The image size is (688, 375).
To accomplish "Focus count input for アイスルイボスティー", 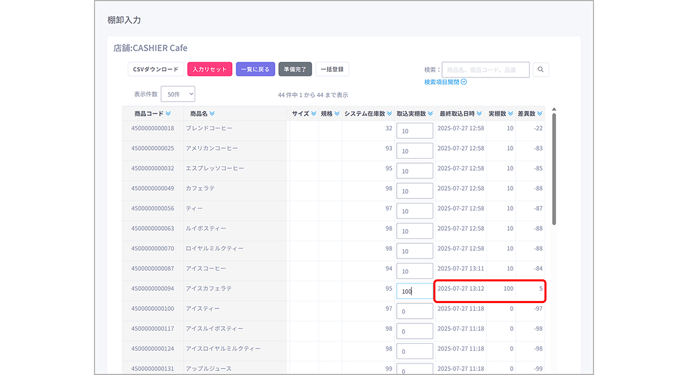I will [415, 331].
